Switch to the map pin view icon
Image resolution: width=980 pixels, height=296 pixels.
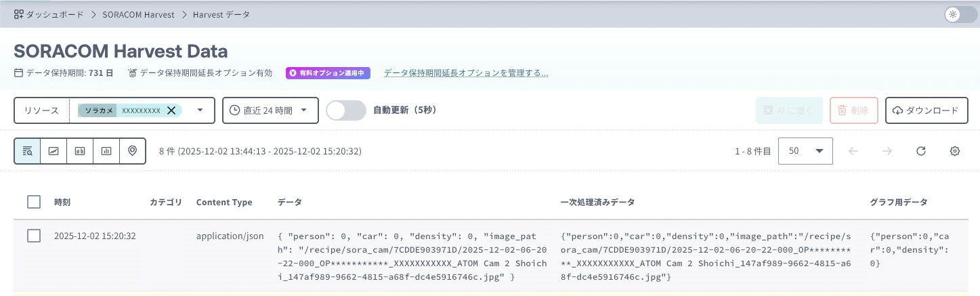133,151
